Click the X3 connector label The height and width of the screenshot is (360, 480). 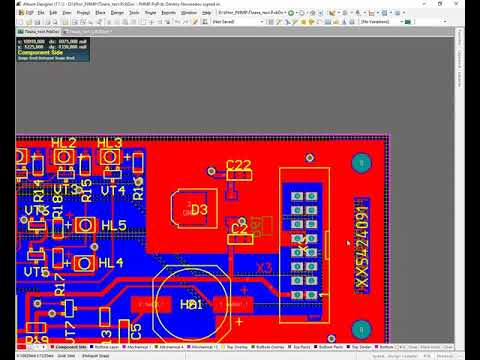coord(264,268)
